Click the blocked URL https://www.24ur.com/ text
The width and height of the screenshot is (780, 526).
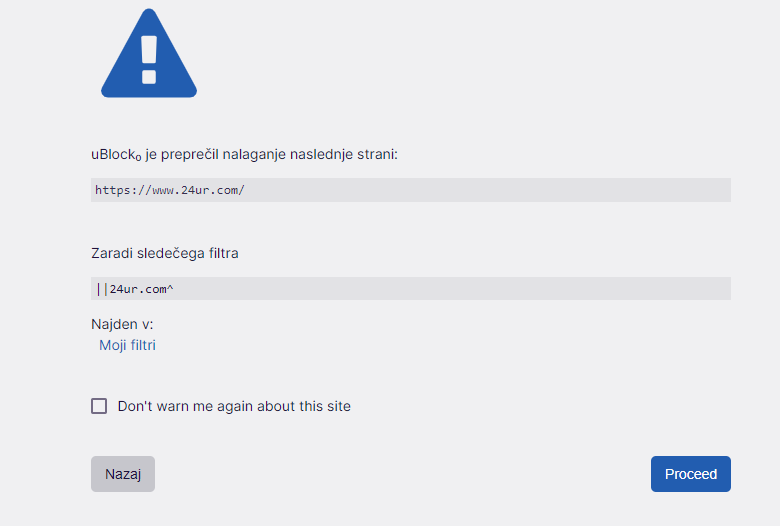click(170, 190)
